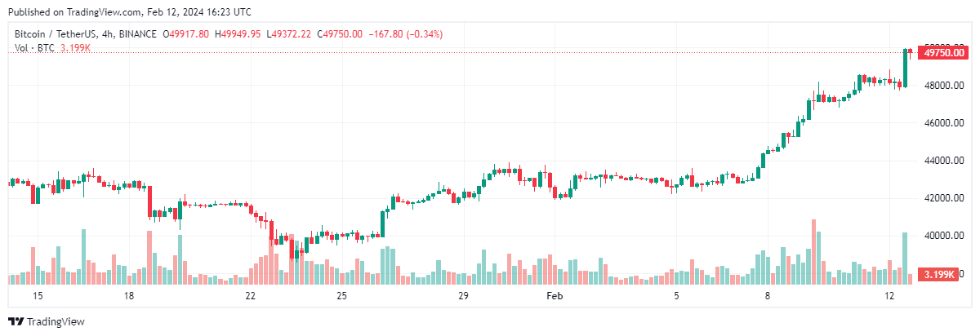
Task: Click the tall green candle near Feb 12
Action: (x=905, y=68)
